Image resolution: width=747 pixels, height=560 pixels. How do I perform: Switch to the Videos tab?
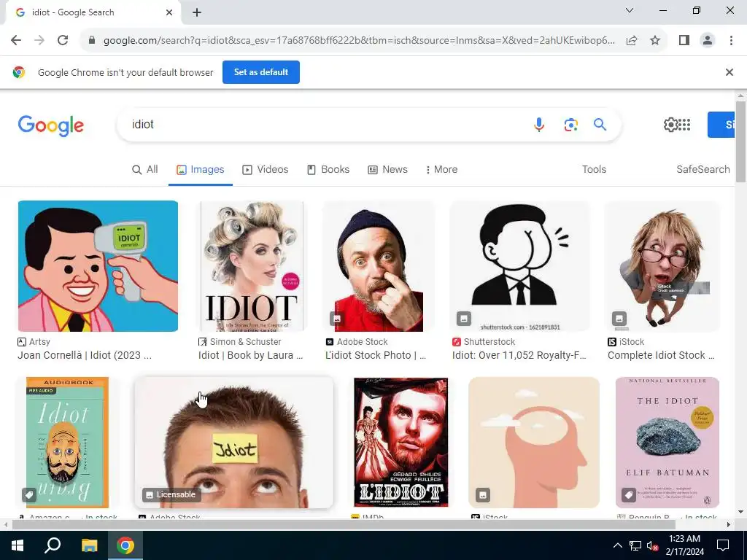tap(266, 169)
